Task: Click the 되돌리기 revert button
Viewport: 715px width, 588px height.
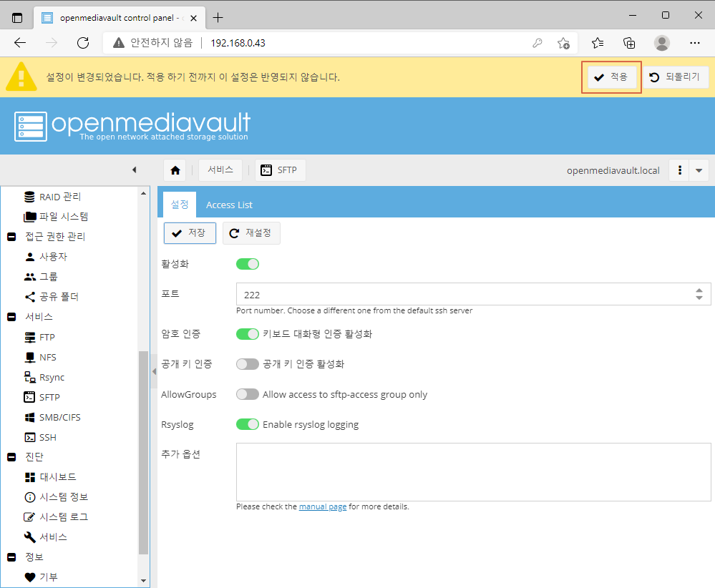Action: click(676, 77)
